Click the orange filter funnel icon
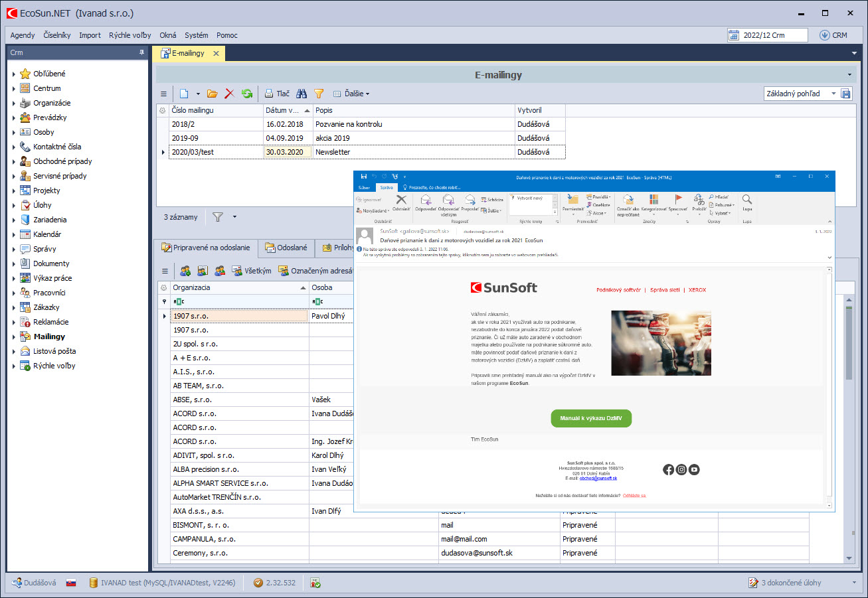Image resolution: width=868 pixels, height=598 pixels. point(319,94)
